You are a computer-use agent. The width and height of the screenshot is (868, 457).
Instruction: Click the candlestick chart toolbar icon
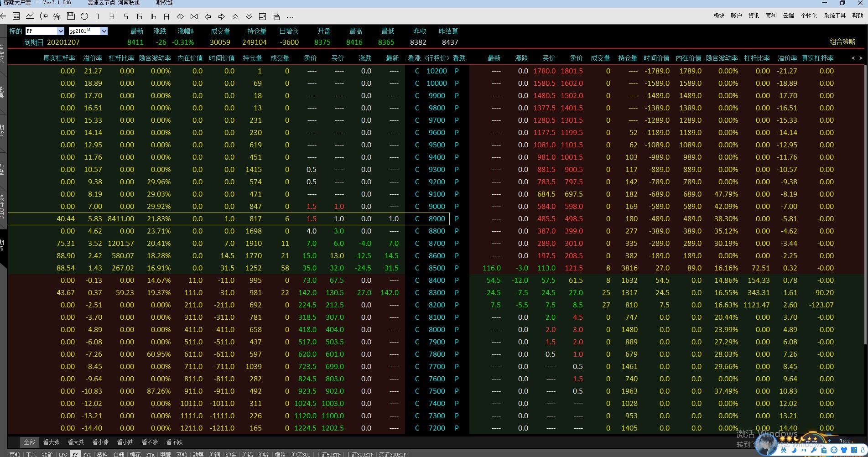(x=43, y=16)
